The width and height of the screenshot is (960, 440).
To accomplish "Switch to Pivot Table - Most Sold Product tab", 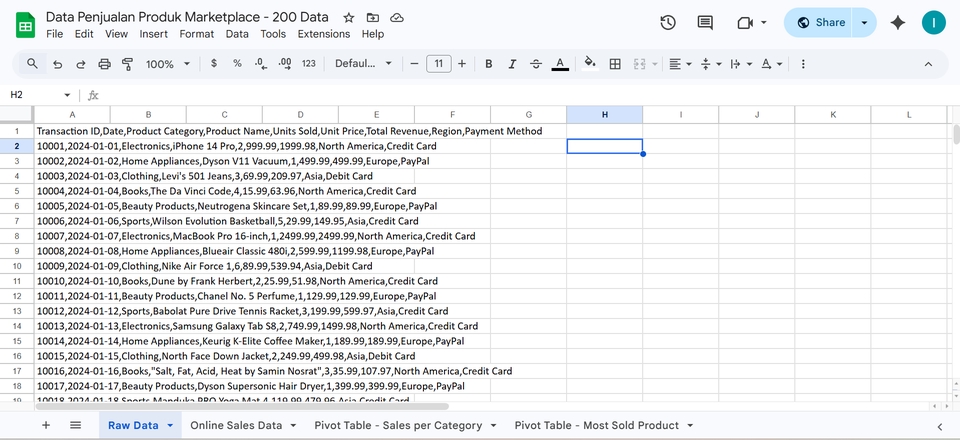I will click(x=596, y=425).
